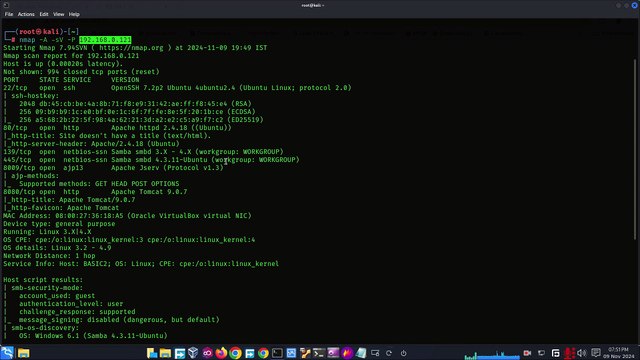Click the "8009/tcp open ajp13" line
The height and width of the screenshot is (360, 640).
(113, 168)
